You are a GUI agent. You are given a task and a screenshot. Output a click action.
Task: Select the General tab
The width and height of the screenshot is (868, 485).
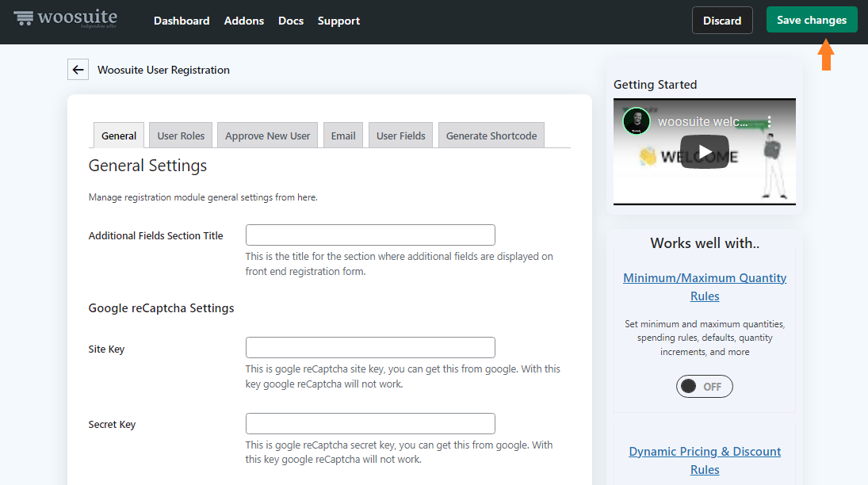tap(119, 136)
